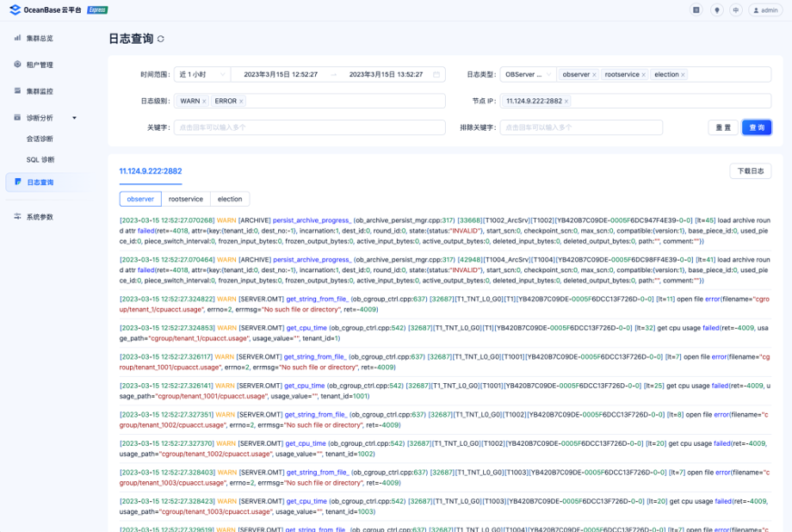
Task: Switch to the election log tab
Action: tap(230, 199)
